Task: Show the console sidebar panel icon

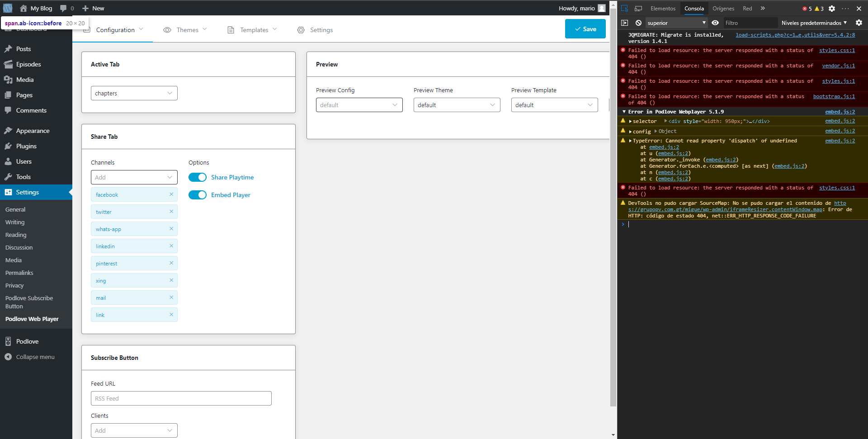Action: coord(625,23)
